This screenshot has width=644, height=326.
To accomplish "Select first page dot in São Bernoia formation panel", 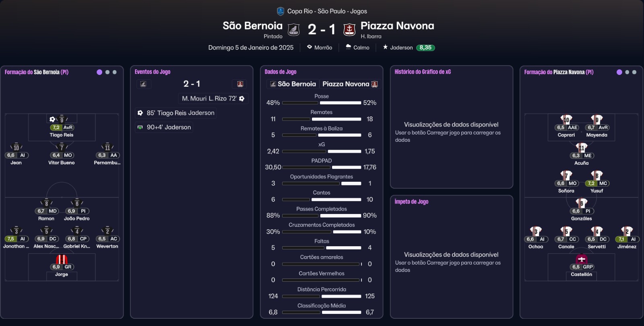I will (x=99, y=72).
